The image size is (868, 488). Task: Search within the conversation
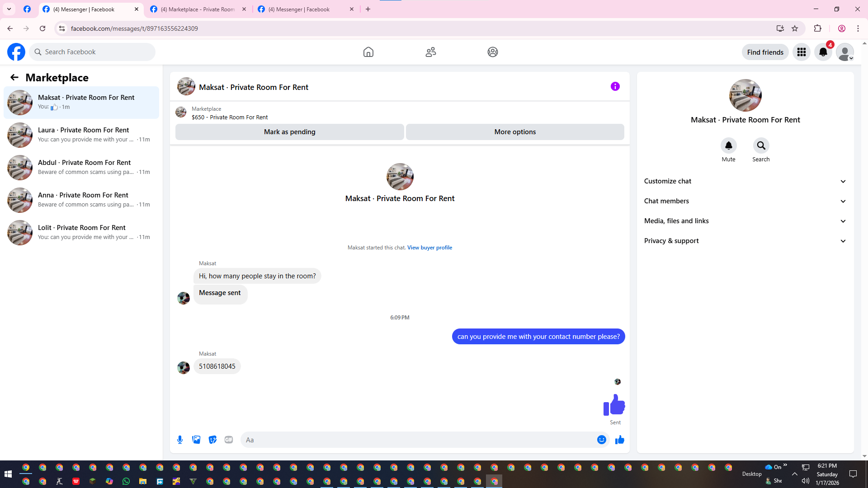point(761,145)
